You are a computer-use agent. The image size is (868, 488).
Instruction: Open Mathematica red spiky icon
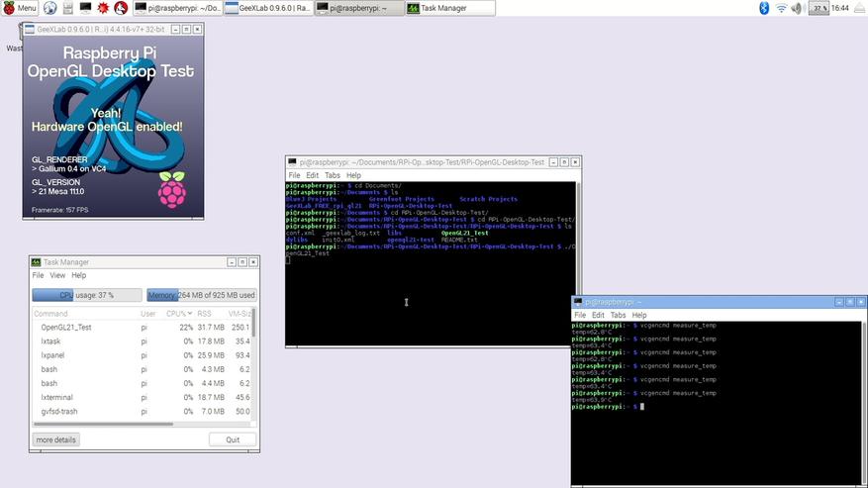103,8
